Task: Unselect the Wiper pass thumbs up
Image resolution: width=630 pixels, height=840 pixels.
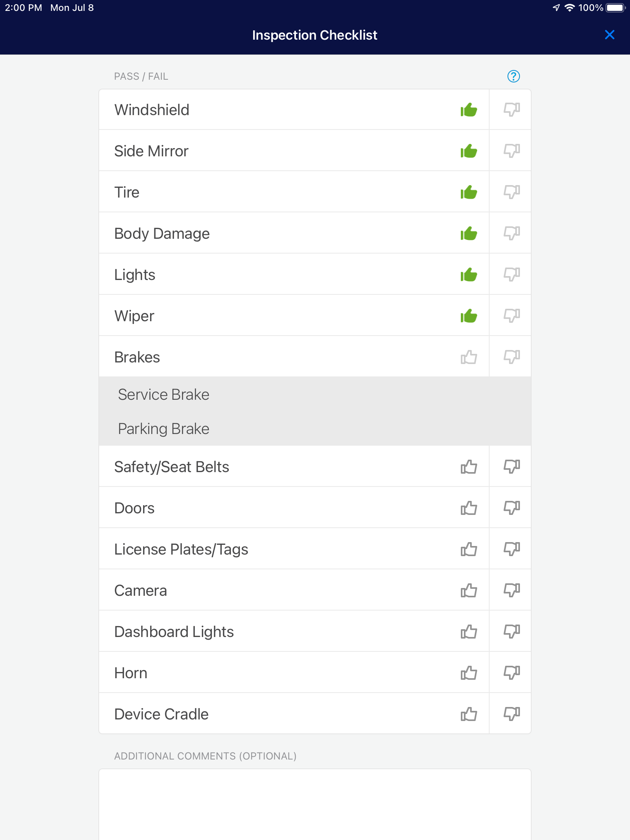Action: (469, 316)
